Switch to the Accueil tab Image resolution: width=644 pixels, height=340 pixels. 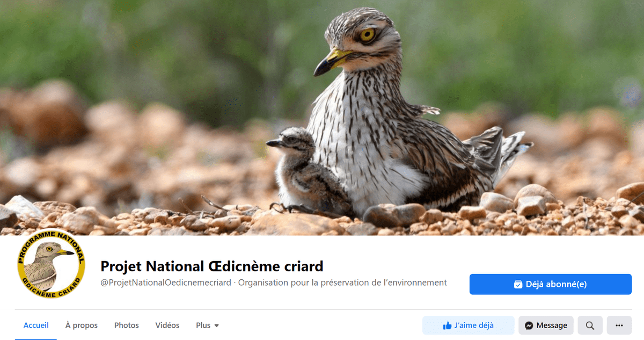click(36, 325)
